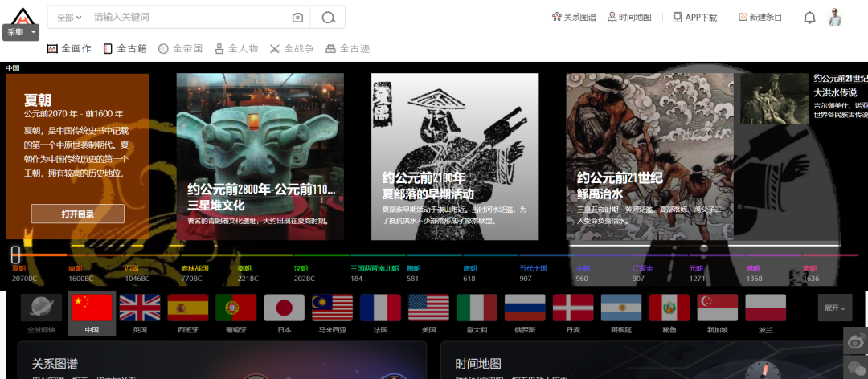Expand the 采集 dropdown button

[x=21, y=32]
